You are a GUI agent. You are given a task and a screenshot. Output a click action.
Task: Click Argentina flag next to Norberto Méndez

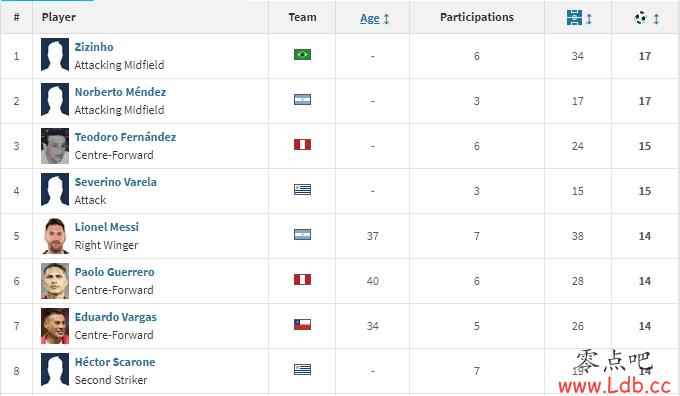pos(302,100)
